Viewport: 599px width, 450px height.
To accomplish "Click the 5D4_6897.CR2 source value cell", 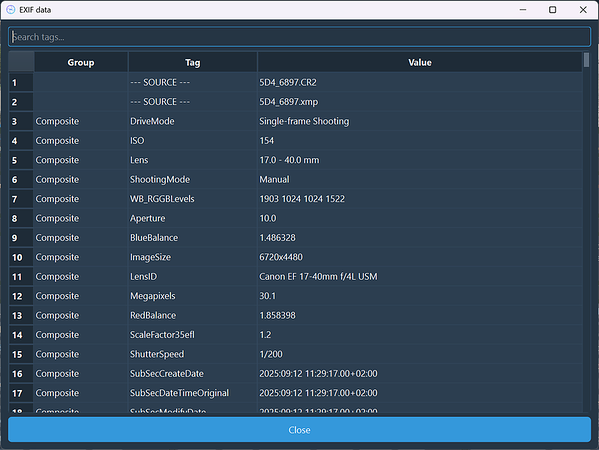I will 420,83.
